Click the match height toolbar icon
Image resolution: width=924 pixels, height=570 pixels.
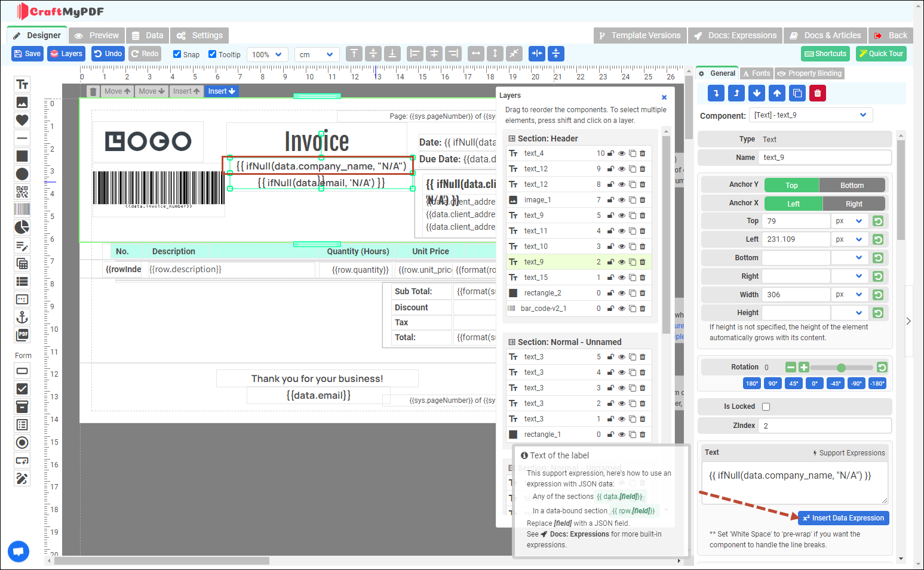495,54
